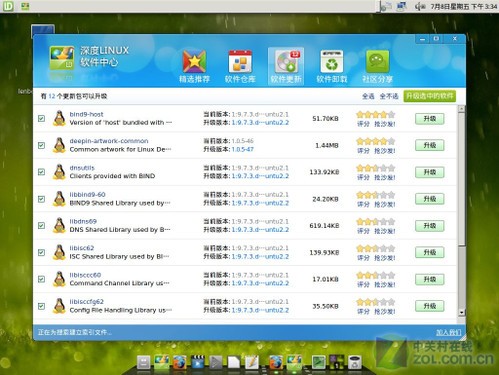The width and height of the screenshot is (499, 375).
Task: Open the clock showing 7月8日星期五
Action: [464, 6]
